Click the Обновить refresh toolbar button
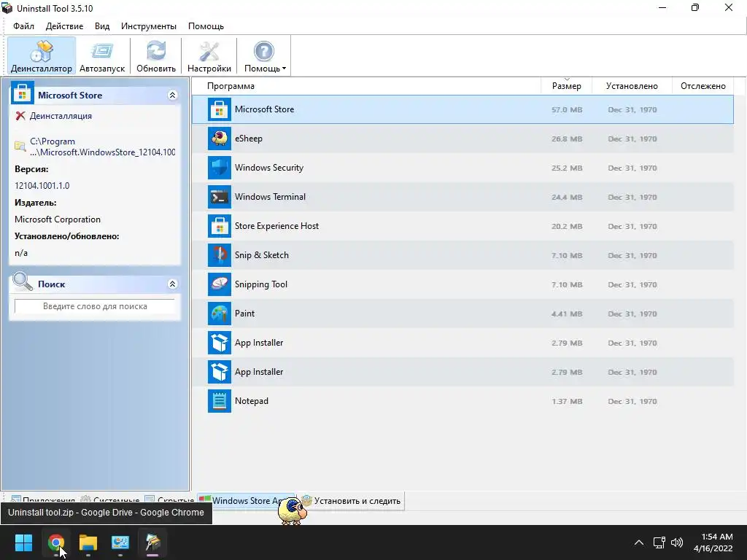Viewport: 747px width, 560px height. tap(156, 56)
